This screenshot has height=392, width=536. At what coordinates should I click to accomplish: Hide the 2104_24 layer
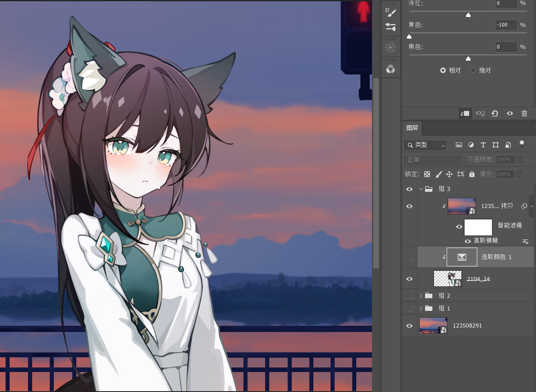(x=410, y=279)
